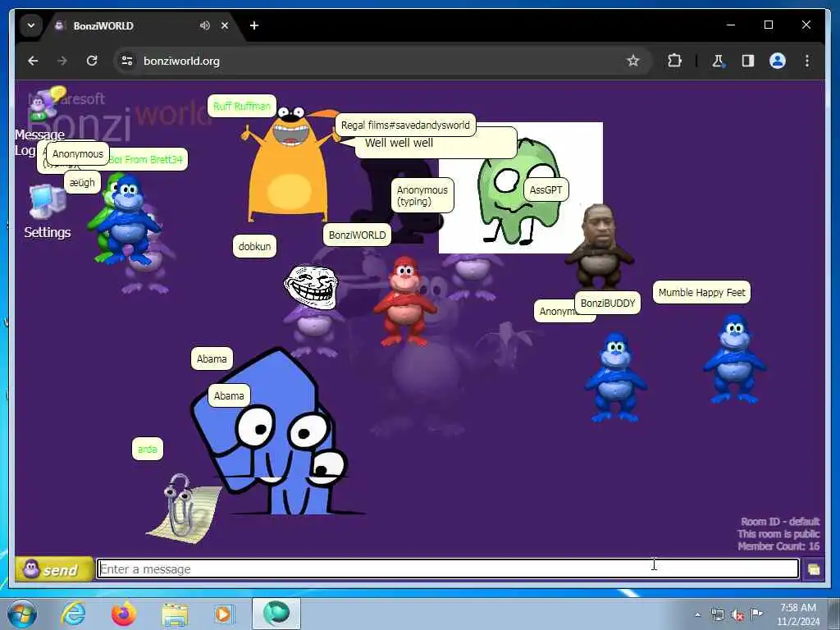The width and height of the screenshot is (840, 630).
Task: Launch Firefox from taskbar
Action: tap(124, 614)
